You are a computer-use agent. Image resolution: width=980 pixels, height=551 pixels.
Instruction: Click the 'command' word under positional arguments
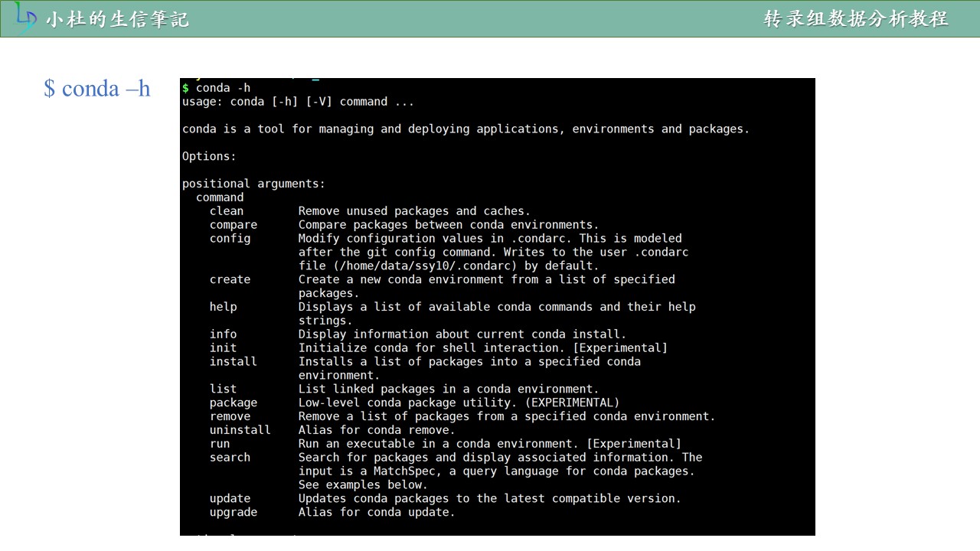220,197
